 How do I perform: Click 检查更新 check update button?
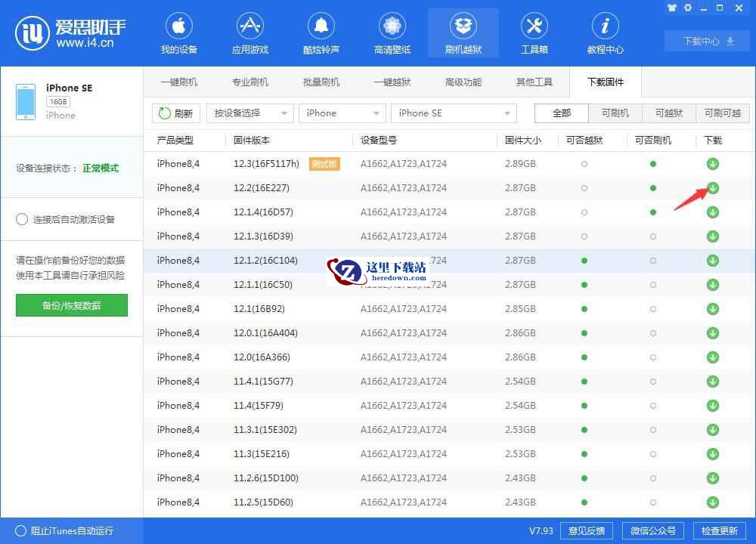coord(720,531)
